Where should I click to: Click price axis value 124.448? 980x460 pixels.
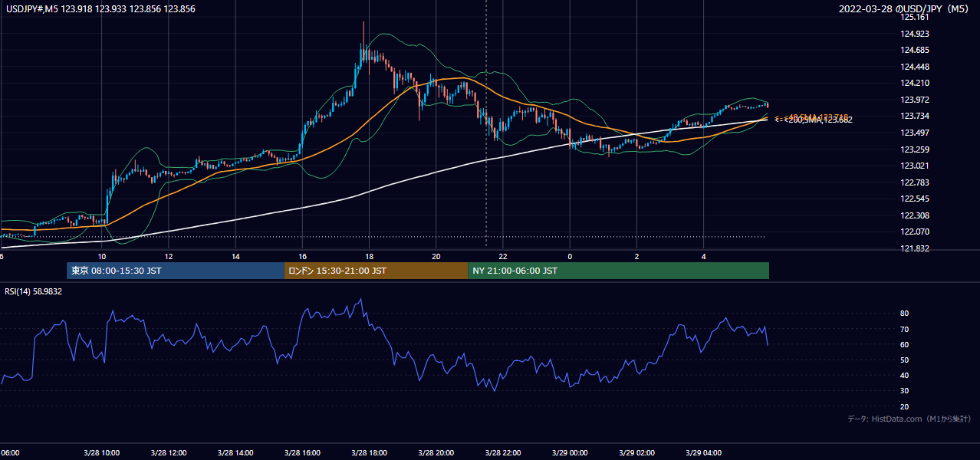click(916, 67)
